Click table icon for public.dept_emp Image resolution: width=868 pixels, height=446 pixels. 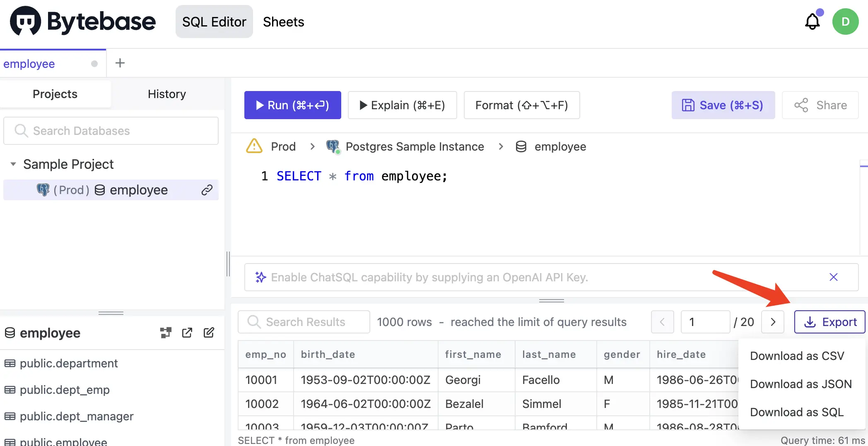[10, 390]
